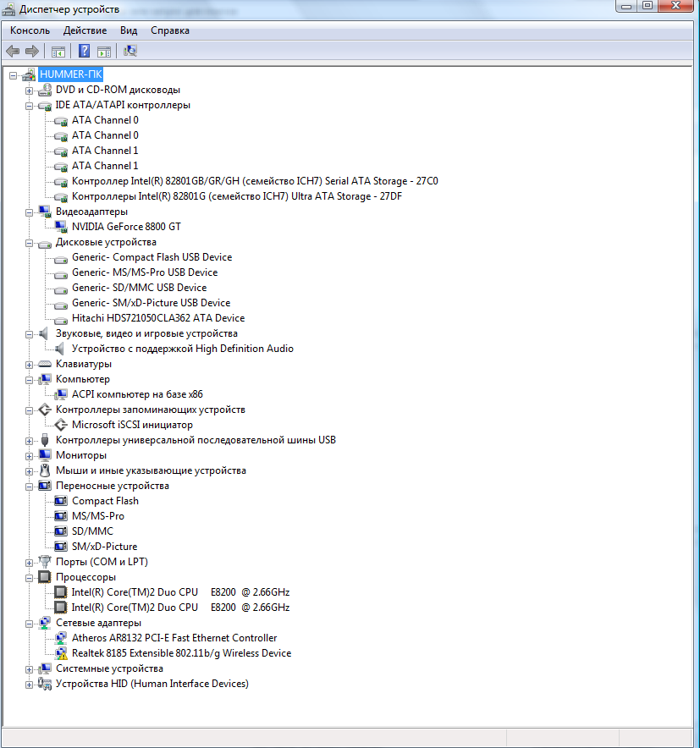This screenshot has height=748, width=700.
Task: Click the Back arrow toolbar icon
Action: 13,51
